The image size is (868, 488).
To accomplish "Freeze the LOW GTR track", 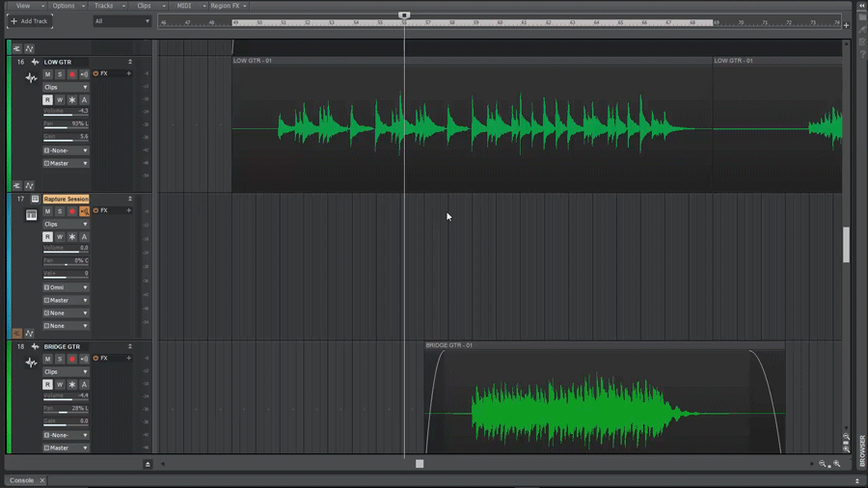I will pyautogui.click(x=72, y=100).
